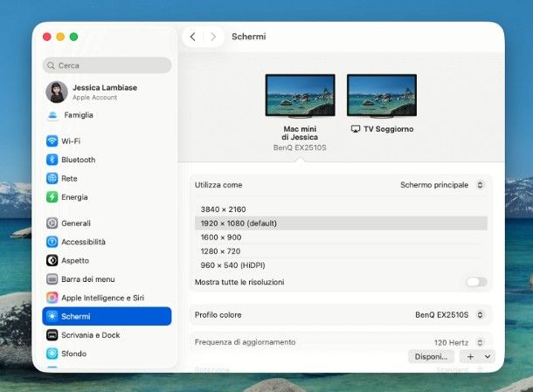Click into the Cerca search field
533x392 pixels.
pyautogui.click(x=107, y=65)
